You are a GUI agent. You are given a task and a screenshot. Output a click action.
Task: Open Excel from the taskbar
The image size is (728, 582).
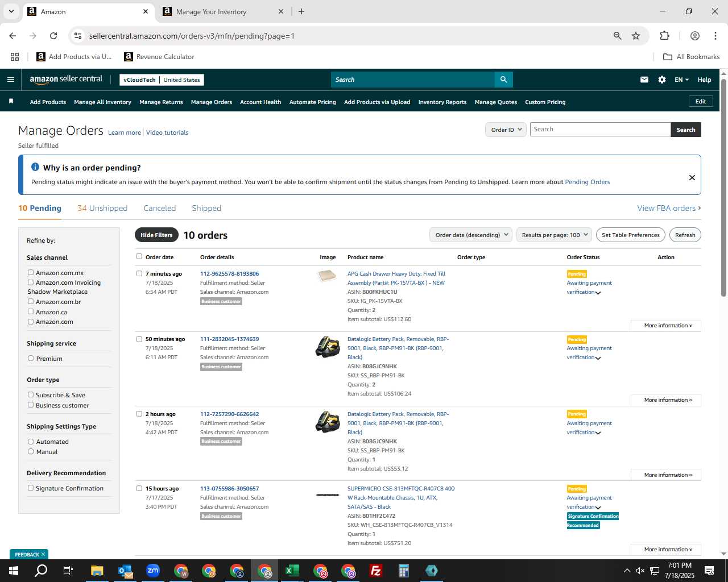coord(292,571)
